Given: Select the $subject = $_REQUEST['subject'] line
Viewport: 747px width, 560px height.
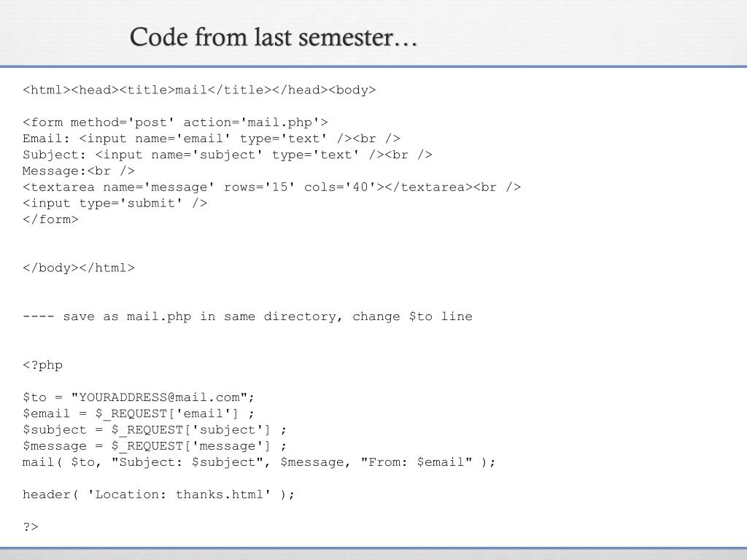Looking at the screenshot, I should (155, 429).
